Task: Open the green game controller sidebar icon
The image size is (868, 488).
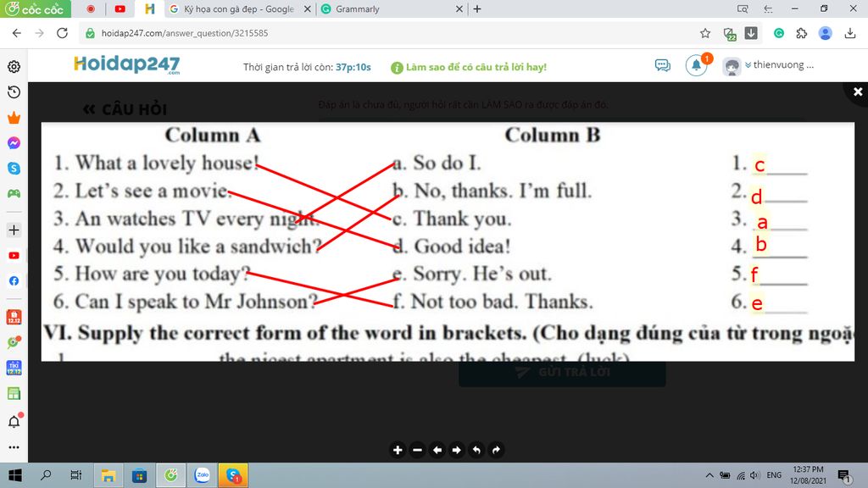Action: (14, 193)
